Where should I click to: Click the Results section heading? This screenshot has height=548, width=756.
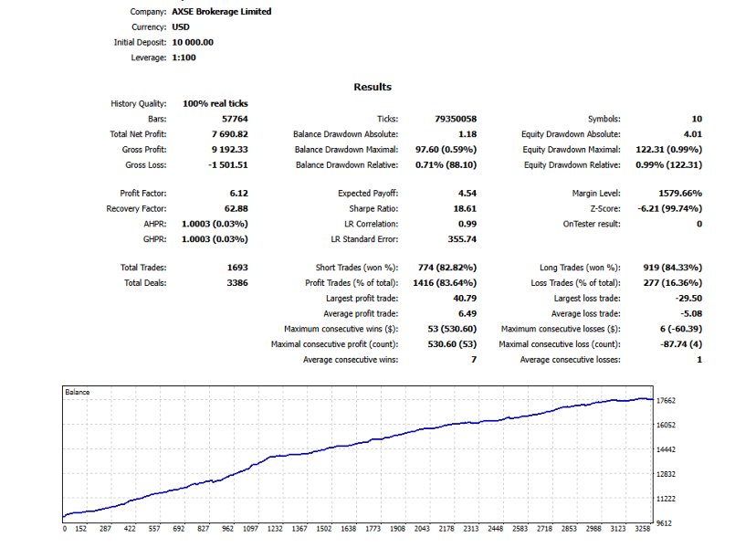click(x=373, y=88)
